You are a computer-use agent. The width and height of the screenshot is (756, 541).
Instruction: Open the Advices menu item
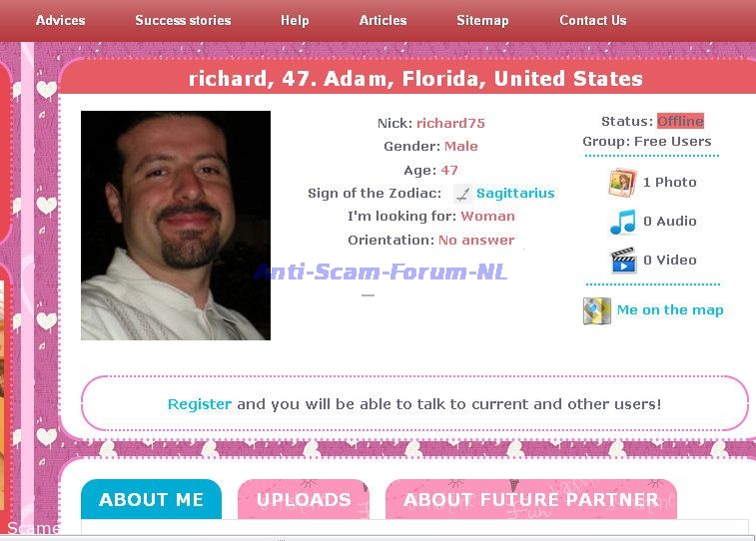point(60,20)
